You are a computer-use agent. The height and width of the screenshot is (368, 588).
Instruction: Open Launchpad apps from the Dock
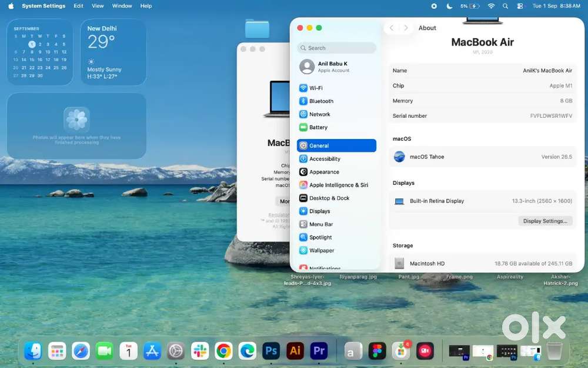coord(57,352)
